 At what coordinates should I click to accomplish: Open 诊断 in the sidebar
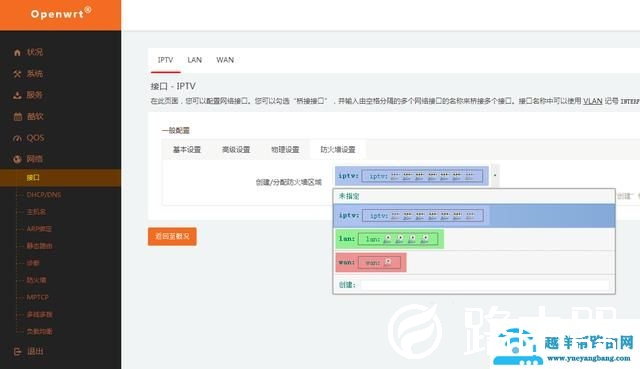pyautogui.click(x=33, y=263)
